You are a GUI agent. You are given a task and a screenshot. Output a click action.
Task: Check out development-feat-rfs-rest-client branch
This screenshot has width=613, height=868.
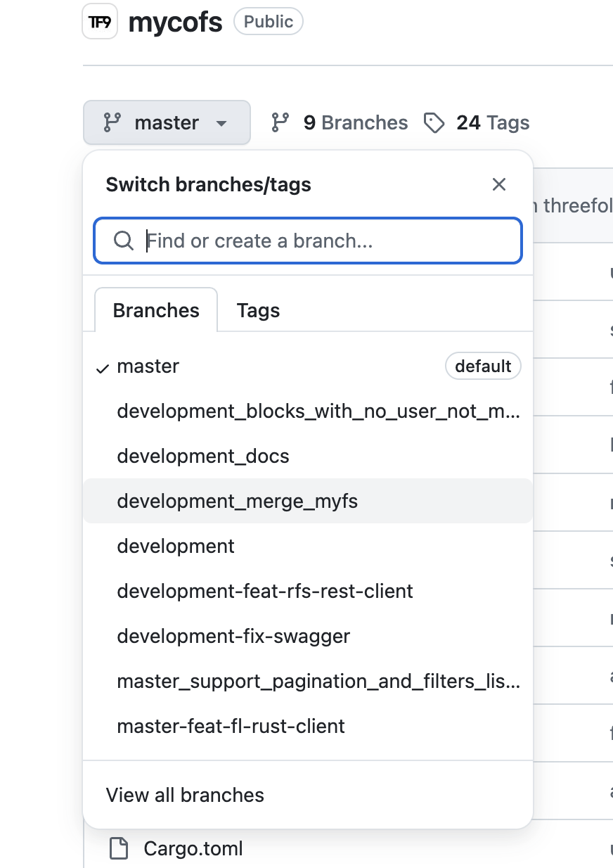click(265, 592)
